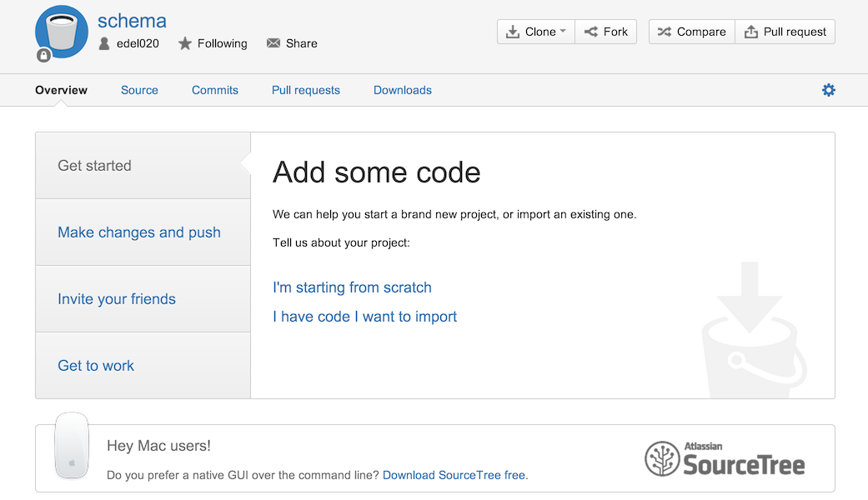Expand I have code I want to import
This screenshot has height=500, width=868.
pyautogui.click(x=365, y=317)
